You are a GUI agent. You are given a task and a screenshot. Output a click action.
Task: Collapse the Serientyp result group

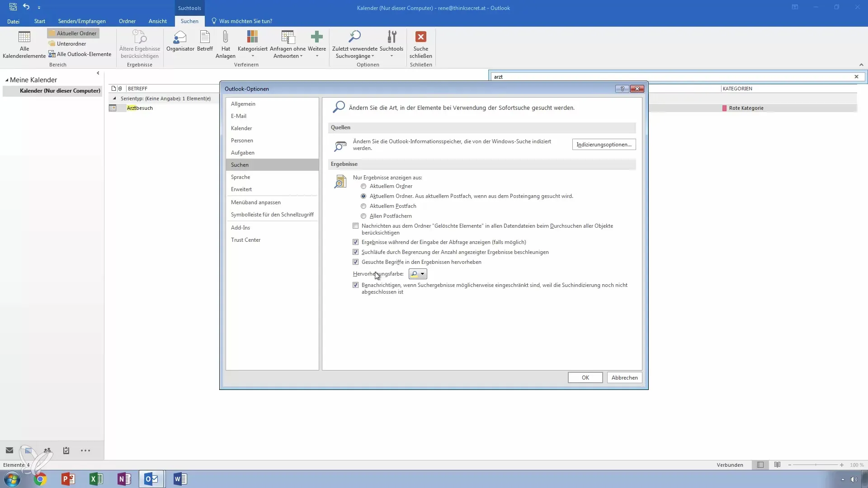point(114,99)
